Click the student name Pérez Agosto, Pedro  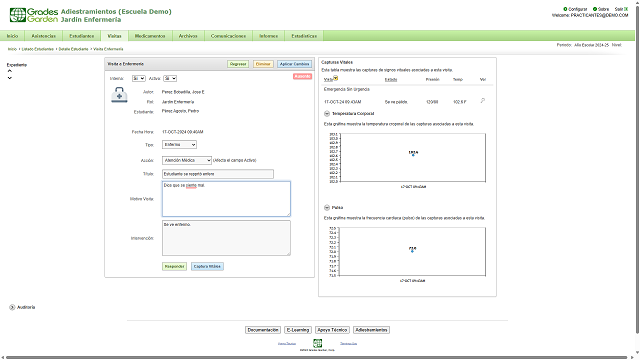click(x=180, y=111)
